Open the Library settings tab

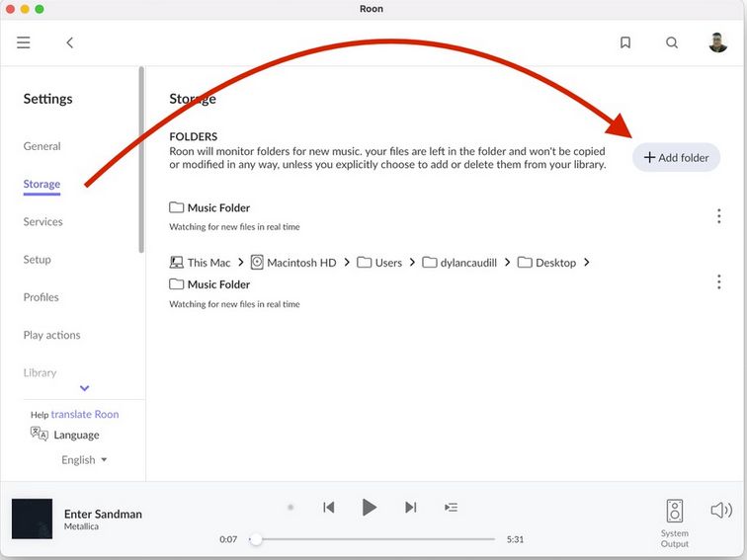coord(40,373)
